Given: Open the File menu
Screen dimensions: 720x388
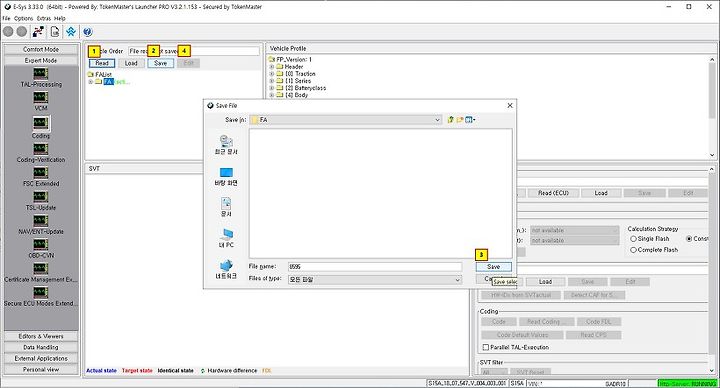Looking at the screenshot, I should [x=6, y=18].
